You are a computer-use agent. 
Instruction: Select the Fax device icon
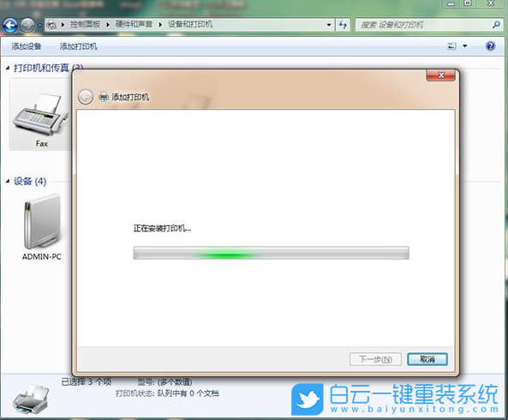pos(41,114)
